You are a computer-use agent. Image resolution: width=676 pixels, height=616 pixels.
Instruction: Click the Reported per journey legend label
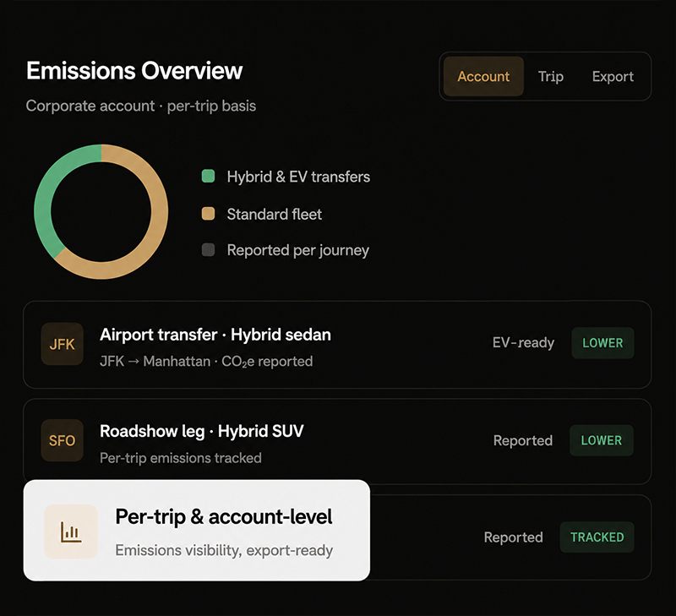(298, 250)
